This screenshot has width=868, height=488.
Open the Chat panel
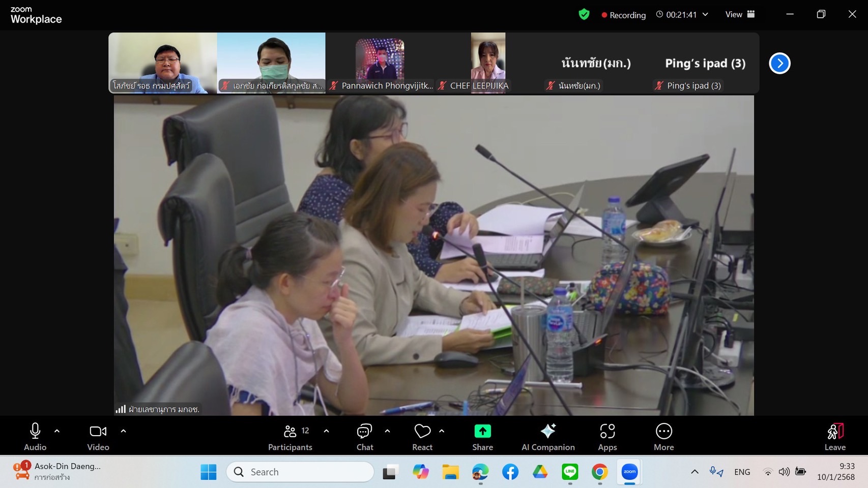click(364, 437)
